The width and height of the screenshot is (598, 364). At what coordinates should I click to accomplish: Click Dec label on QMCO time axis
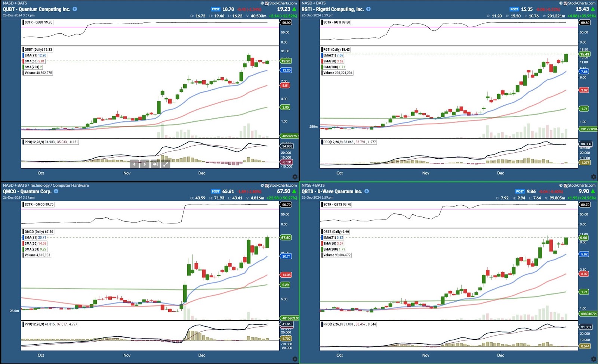[202, 355]
